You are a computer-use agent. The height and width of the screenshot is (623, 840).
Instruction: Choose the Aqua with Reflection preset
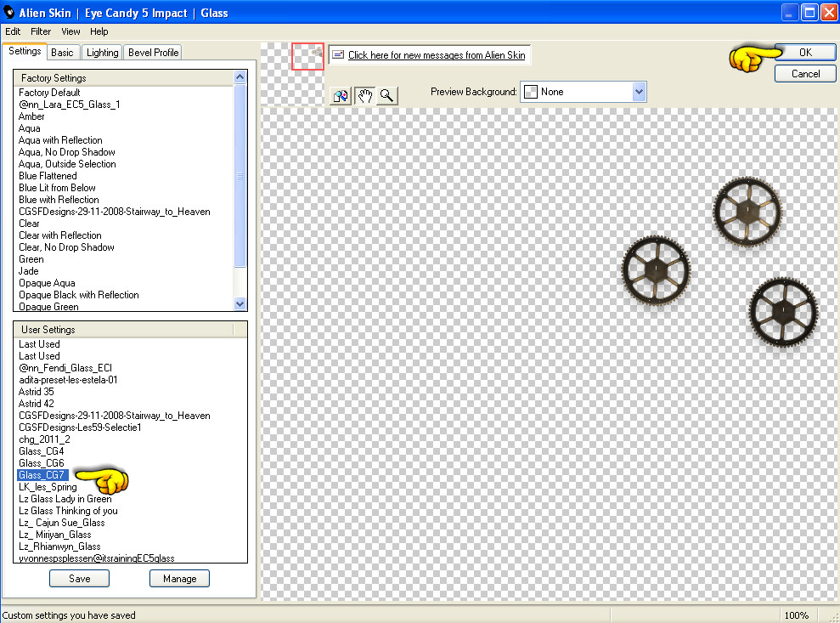(x=60, y=140)
